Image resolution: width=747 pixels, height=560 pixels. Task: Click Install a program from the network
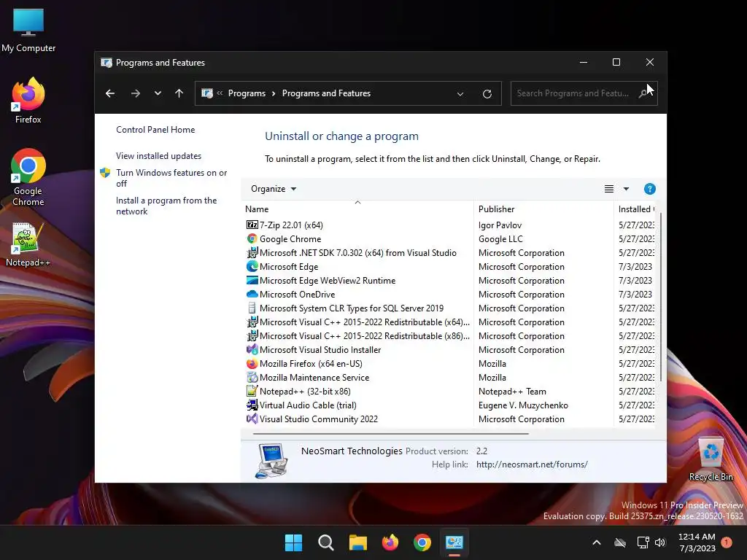tap(166, 206)
